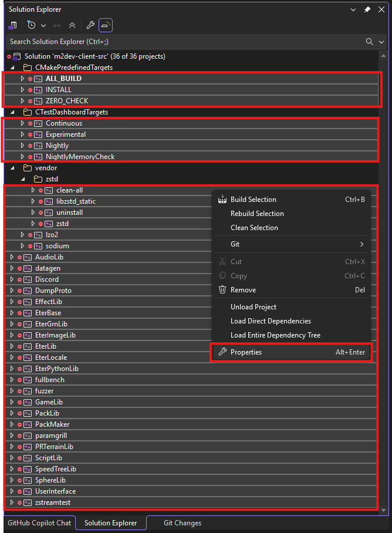
Task: Collapse the CTestDashboardTargets folder
Action: (x=12, y=112)
